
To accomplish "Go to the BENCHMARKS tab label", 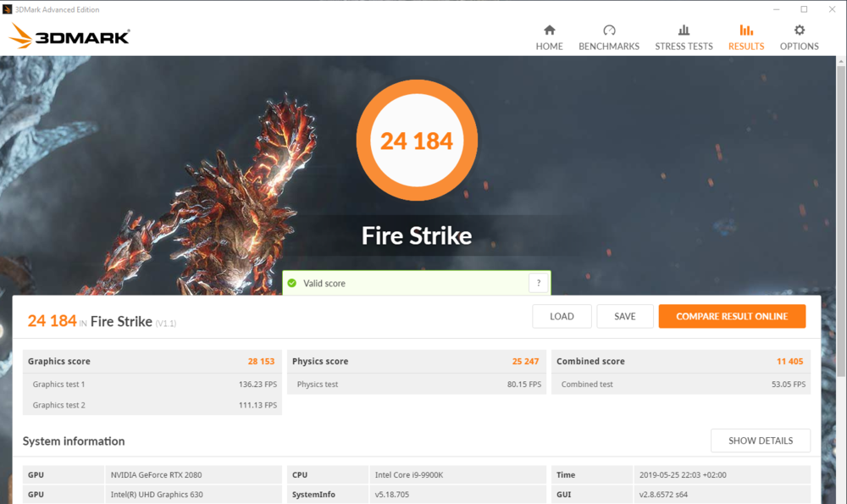I will point(609,47).
